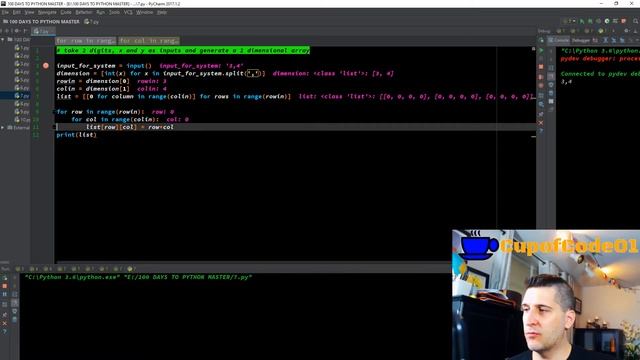Open the Run menu
This screenshot has width=640, height=360.
(x=100, y=12)
